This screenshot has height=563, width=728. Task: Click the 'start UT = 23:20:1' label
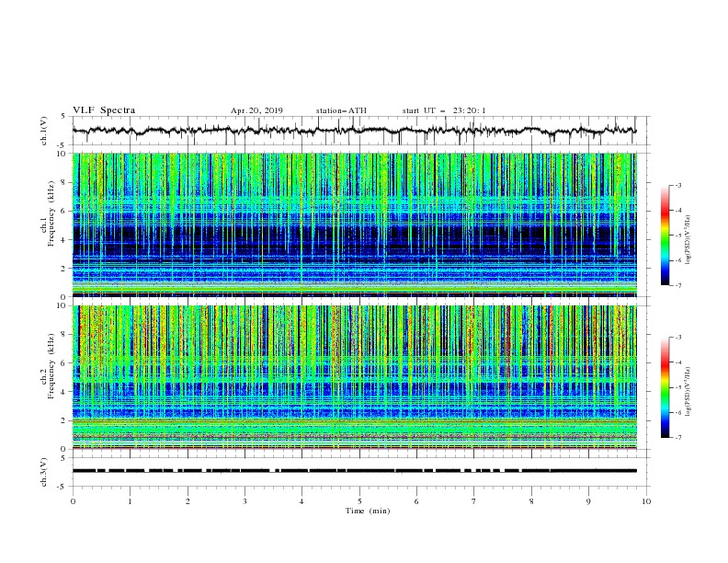pos(444,110)
